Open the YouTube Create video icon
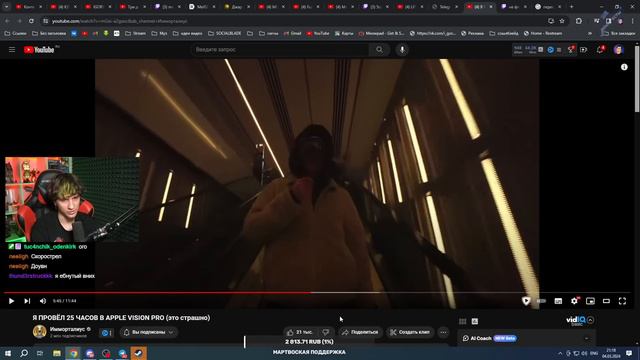This screenshot has width=640, height=360. point(583,50)
